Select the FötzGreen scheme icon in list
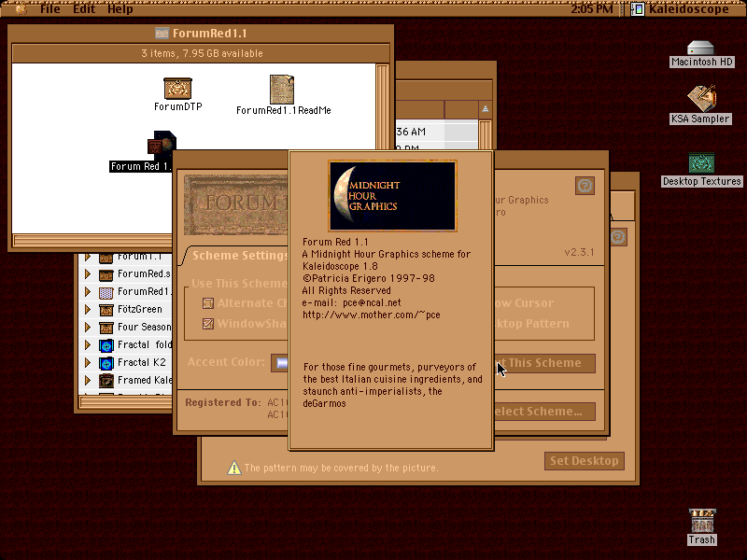Image resolution: width=747 pixels, height=560 pixels. coord(106,310)
